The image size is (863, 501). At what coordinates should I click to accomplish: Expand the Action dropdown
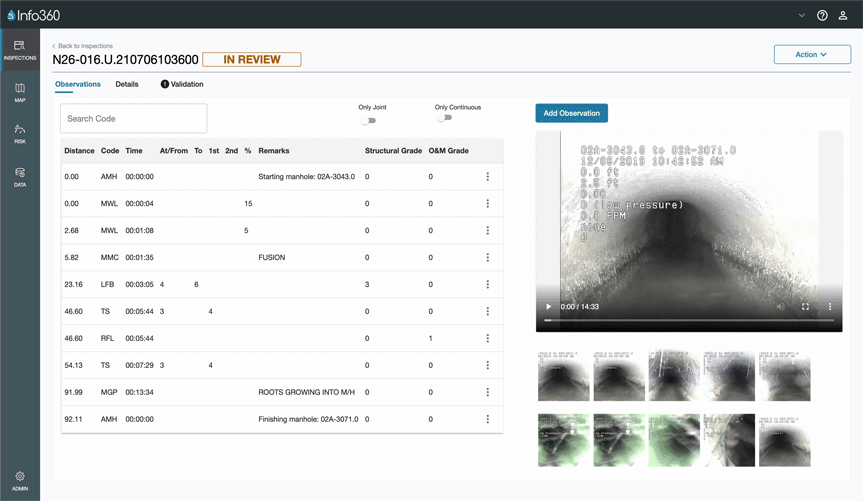(811, 55)
